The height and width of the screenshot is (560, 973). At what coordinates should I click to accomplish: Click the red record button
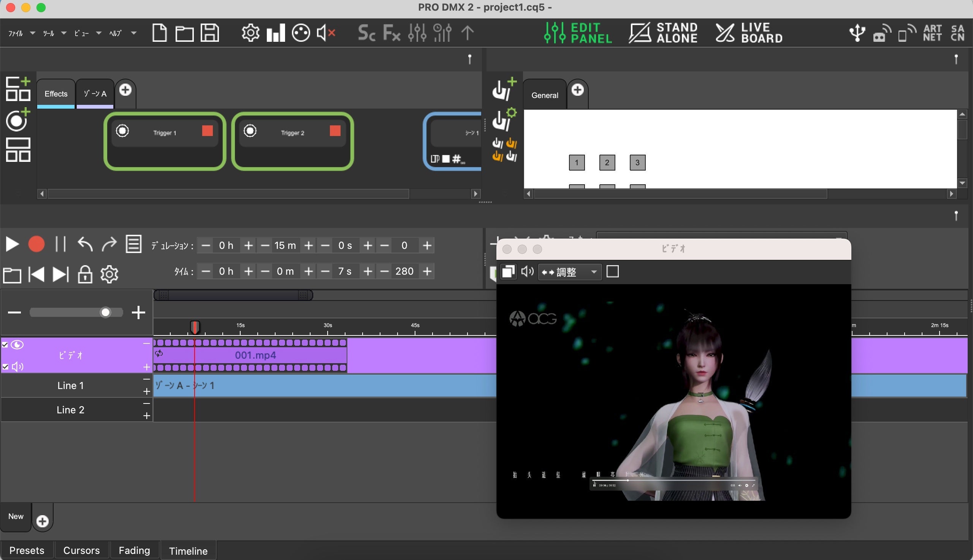click(x=36, y=244)
